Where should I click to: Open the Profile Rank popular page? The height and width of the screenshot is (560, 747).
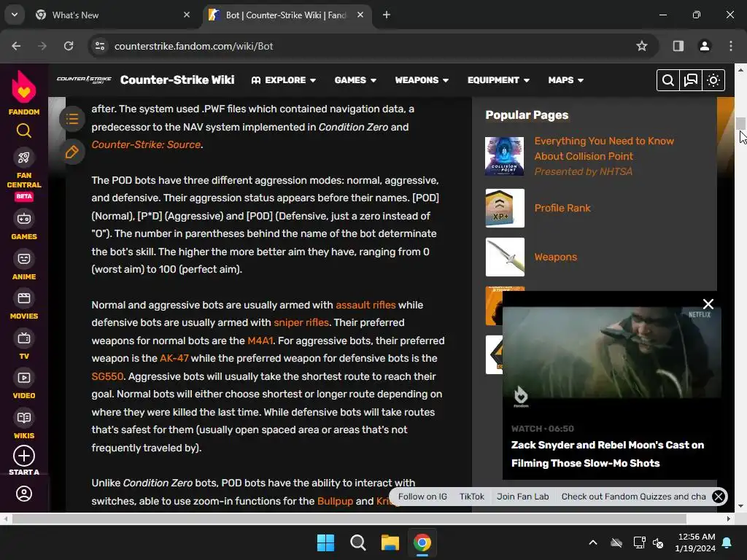[562, 208]
